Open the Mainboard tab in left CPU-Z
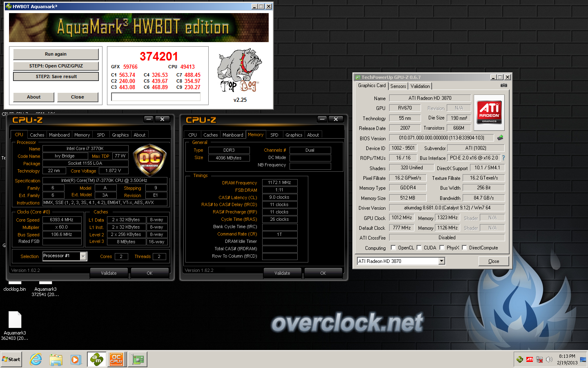 (x=59, y=135)
